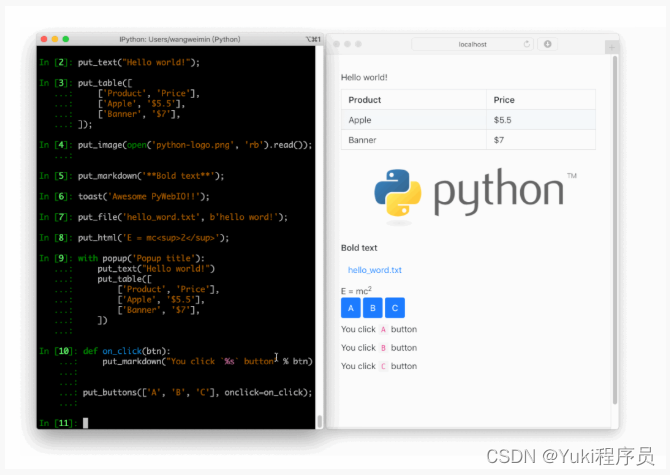The width and height of the screenshot is (670, 475).
Task: Maximize the IPython terminal window
Action: pyautogui.click(x=66, y=39)
